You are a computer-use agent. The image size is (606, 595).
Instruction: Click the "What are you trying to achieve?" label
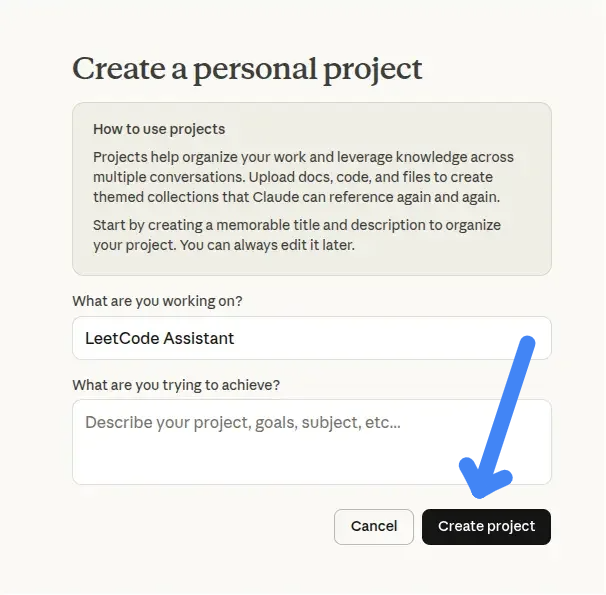click(176, 385)
